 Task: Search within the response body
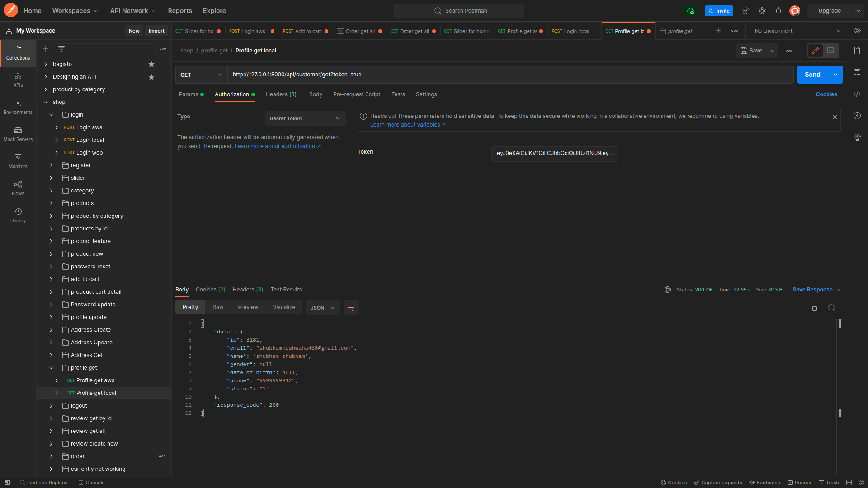coord(831,308)
